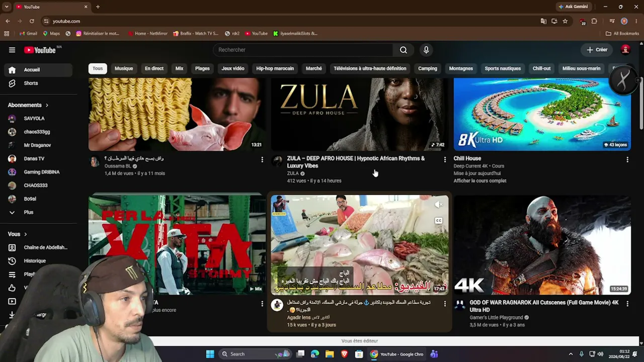This screenshot has height=362, width=644.
Task: Select the En direct filter chip
Action: pyautogui.click(x=154, y=68)
